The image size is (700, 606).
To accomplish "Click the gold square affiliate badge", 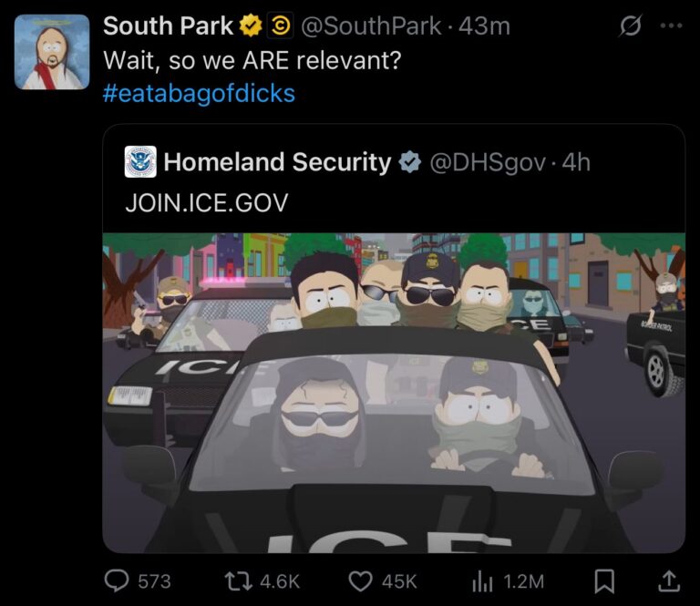I will (281, 26).
